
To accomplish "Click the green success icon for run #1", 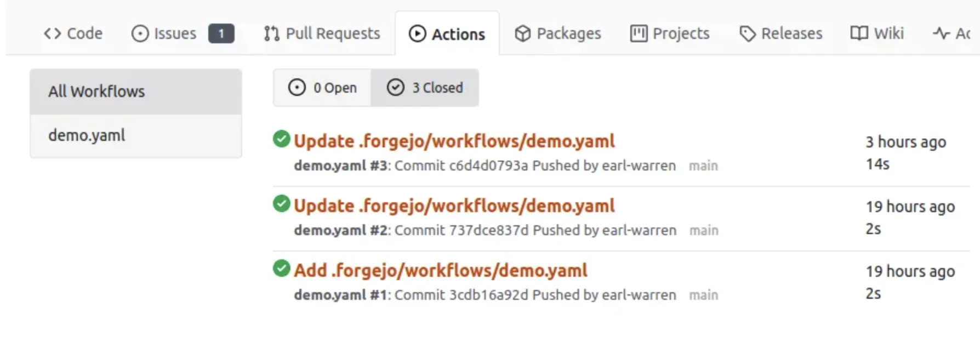I will pos(281,269).
